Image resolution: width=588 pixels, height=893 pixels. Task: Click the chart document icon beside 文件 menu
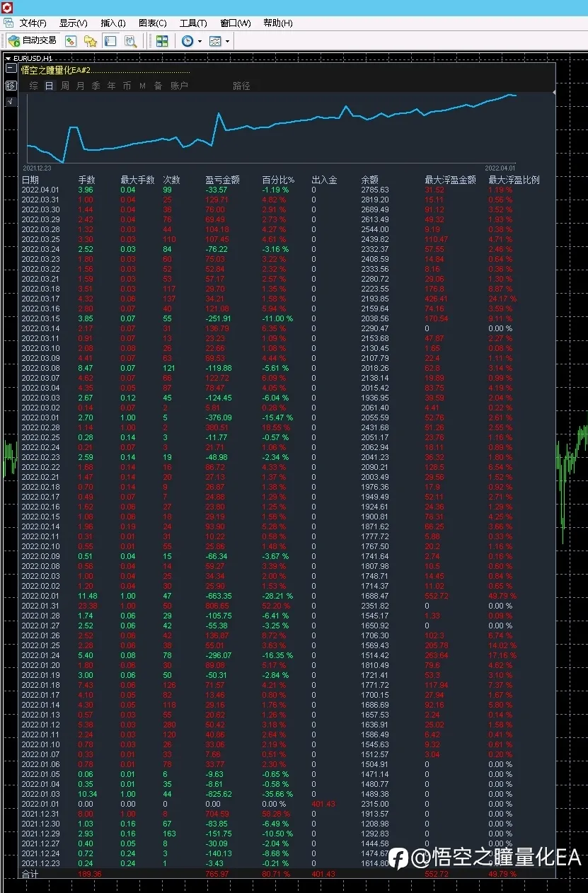8,23
